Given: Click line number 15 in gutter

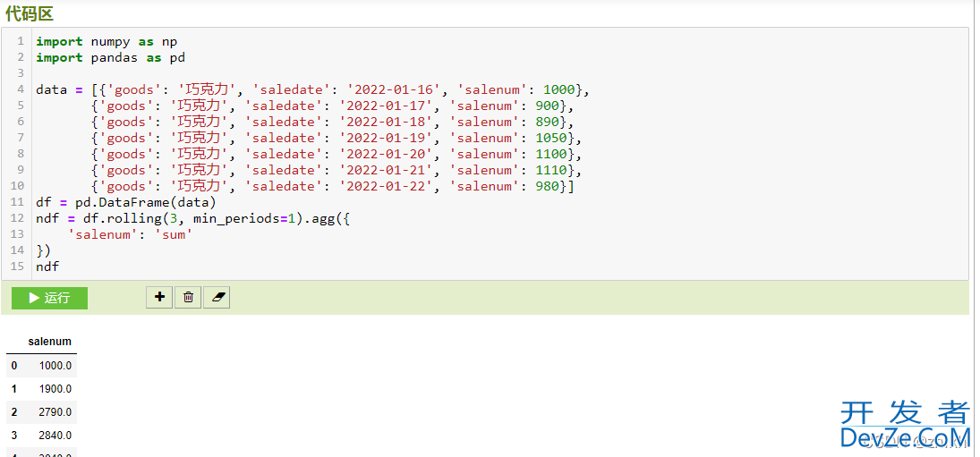Looking at the screenshot, I should pyautogui.click(x=18, y=267).
